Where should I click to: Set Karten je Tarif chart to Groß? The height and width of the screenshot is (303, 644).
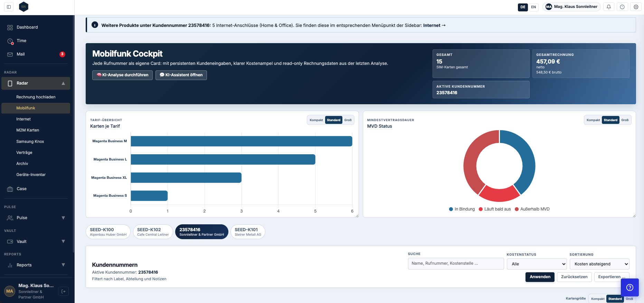348,120
